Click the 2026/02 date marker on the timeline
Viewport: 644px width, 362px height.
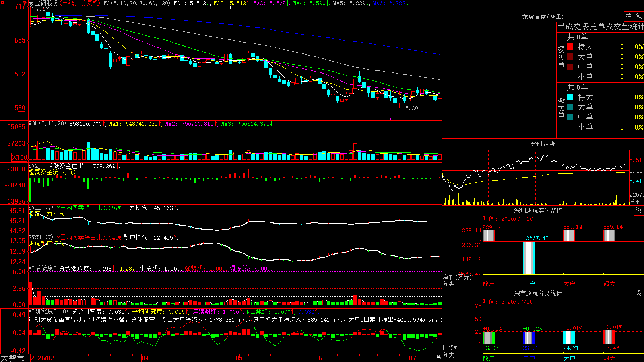coord(42,358)
